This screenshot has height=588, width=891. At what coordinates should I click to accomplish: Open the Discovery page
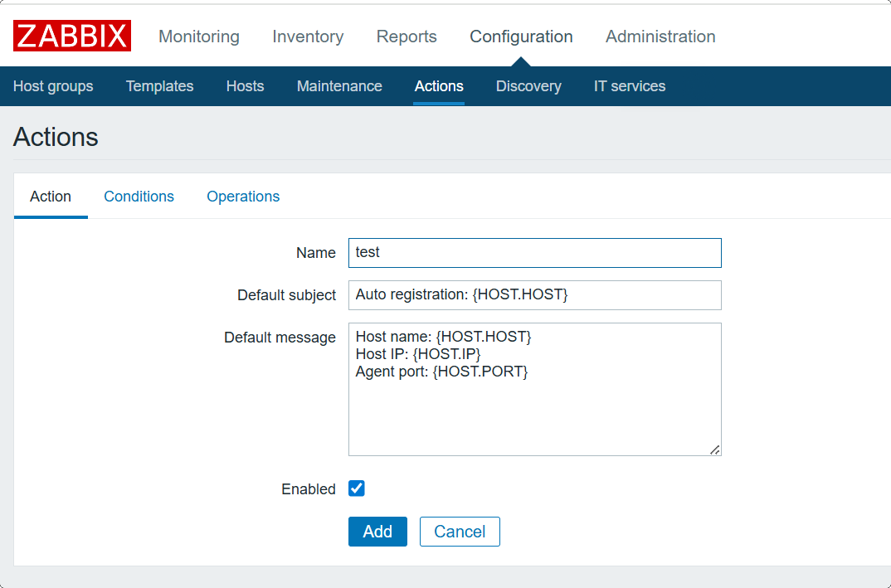[528, 86]
